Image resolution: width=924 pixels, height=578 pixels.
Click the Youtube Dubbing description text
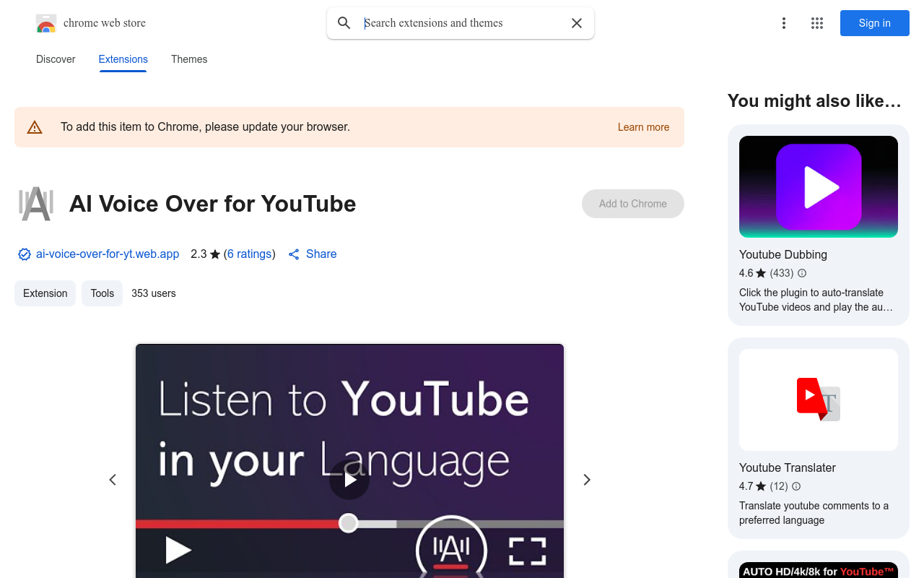tap(816, 300)
